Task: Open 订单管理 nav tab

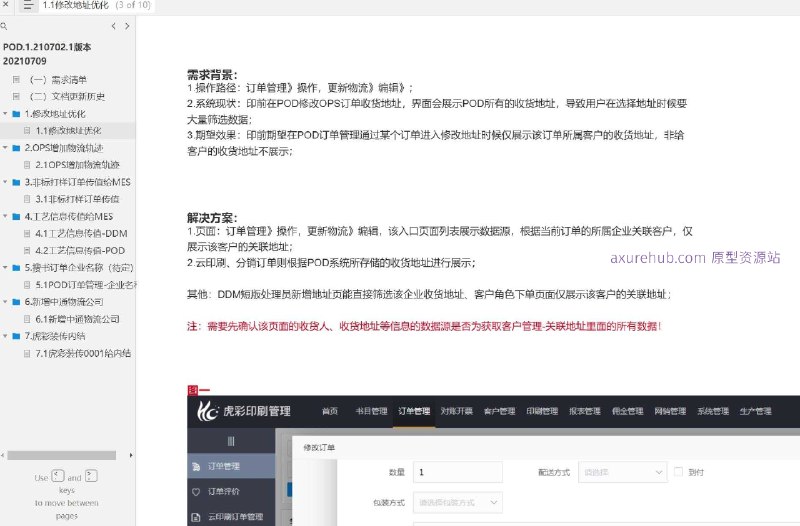Action: pos(414,411)
